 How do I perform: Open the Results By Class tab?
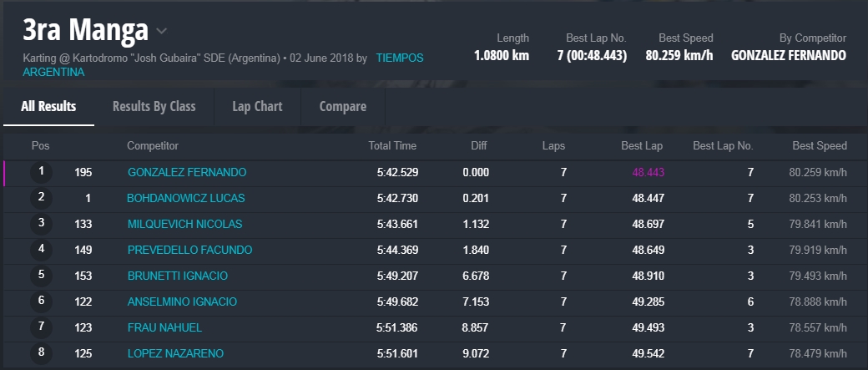coord(154,106)
